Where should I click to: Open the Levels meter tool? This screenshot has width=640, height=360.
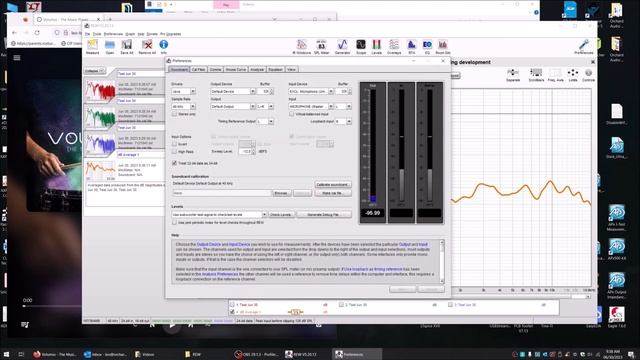click(x=376, y=47)
